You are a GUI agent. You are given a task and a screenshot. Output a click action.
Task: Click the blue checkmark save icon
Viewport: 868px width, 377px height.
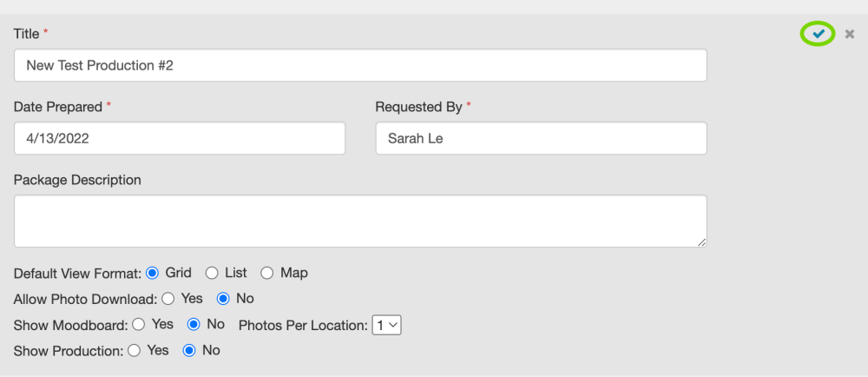pyautogui.click(x=818, y=34)
